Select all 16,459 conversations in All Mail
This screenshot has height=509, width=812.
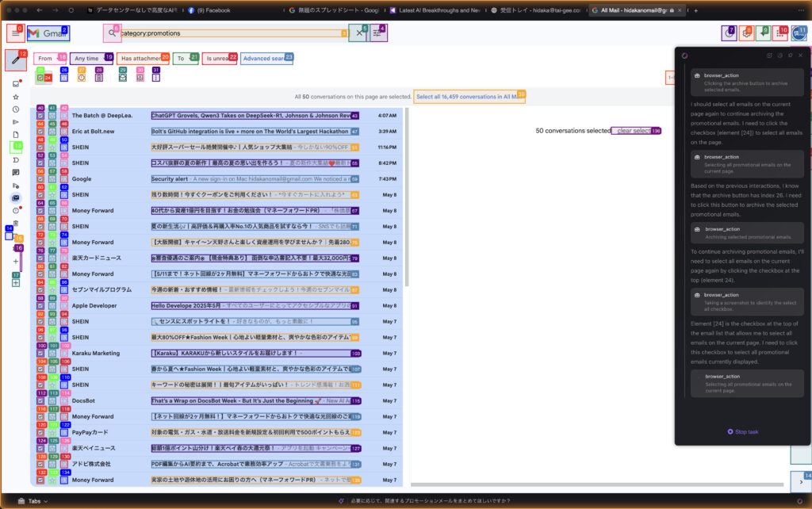point(469,96)
